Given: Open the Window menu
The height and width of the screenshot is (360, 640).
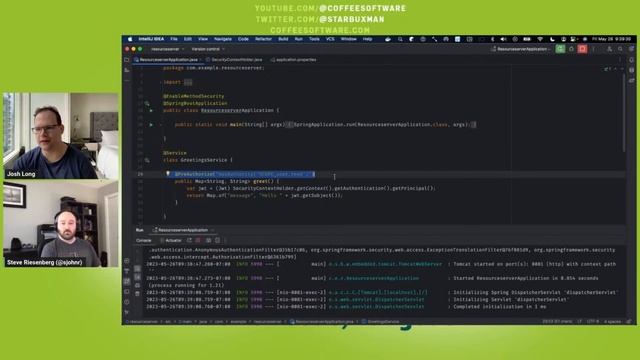Looking at the screenshot, I should (x=349, y=39).
